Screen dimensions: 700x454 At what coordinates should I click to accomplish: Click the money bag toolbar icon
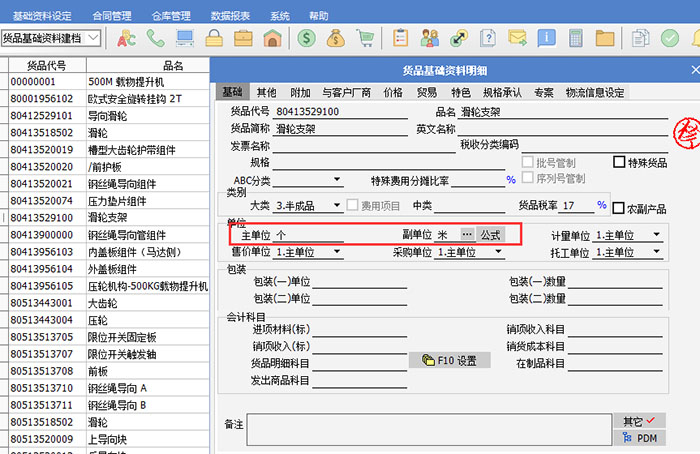coord(336,38)
